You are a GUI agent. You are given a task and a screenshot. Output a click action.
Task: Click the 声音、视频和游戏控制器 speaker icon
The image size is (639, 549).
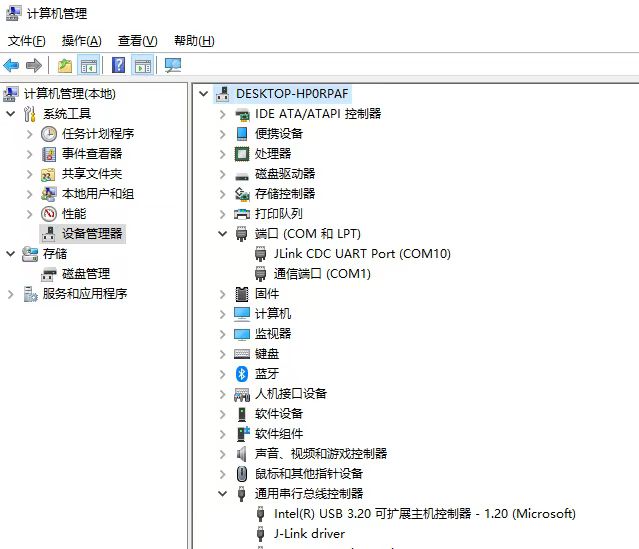242,454
